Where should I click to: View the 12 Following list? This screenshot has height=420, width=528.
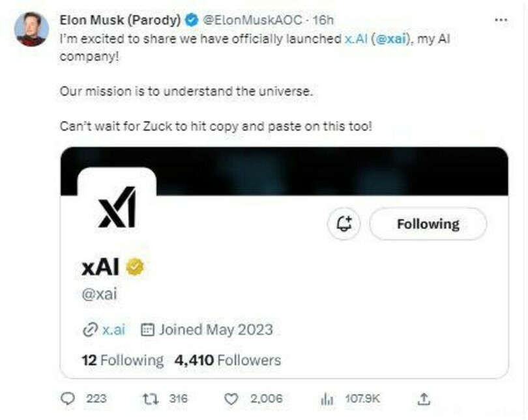click(x=123, y=360)
